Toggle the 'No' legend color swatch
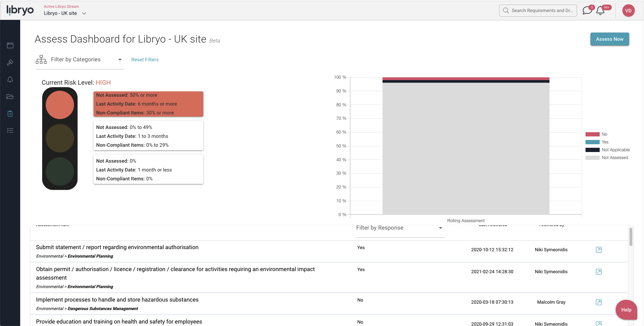 592,134
